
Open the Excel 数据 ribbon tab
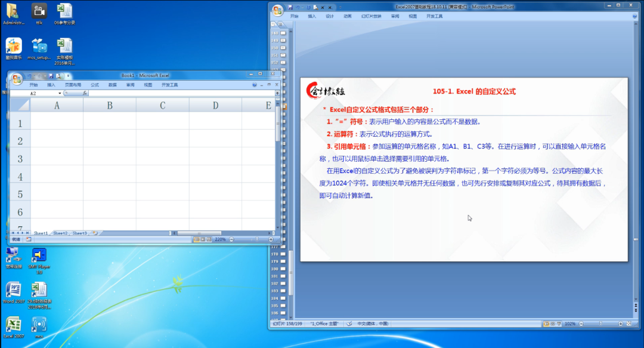(113, 85)
